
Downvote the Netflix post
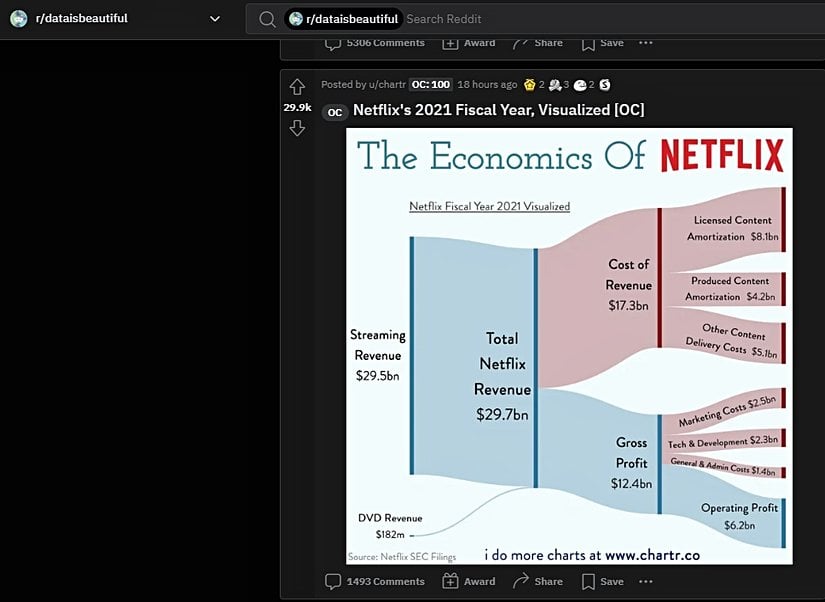(x=296, y=129)
